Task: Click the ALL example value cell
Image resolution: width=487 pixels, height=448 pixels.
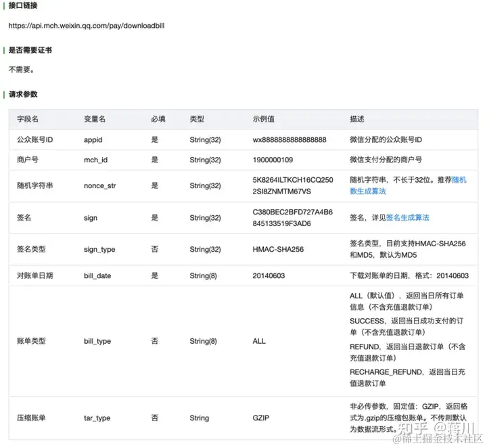Action: click(259, 342)
